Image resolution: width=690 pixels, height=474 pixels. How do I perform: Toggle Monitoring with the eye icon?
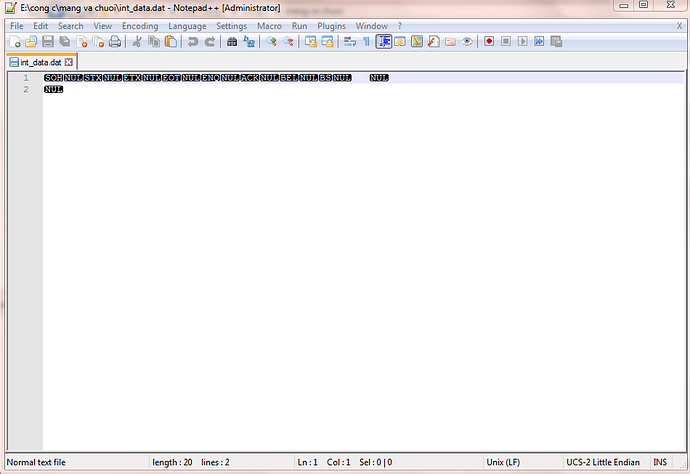pos(467,42)
